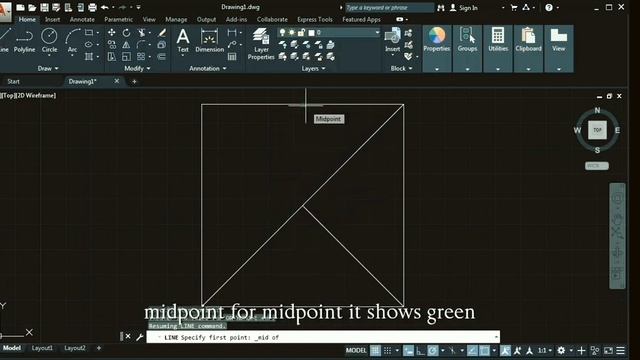Open drawing with the folder icon
640x360 pixels.
pyautogui.click(x=32, y=7)
